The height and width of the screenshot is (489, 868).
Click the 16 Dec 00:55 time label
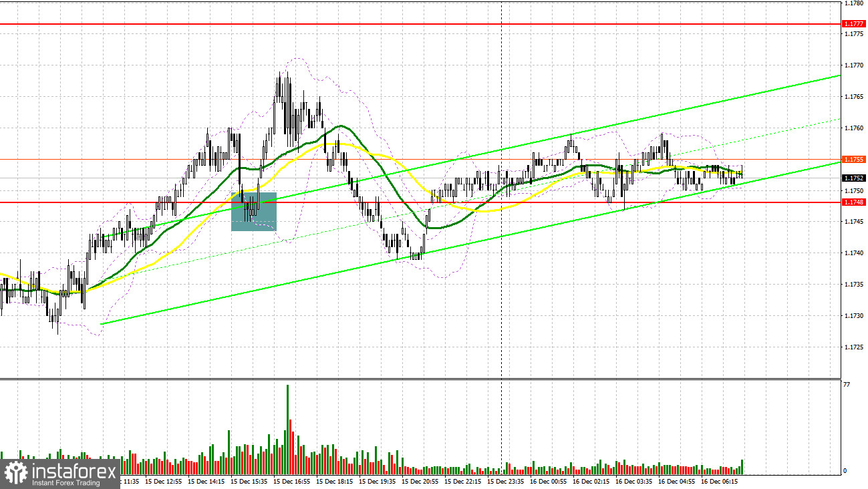pyautogui.click(x=547, y=481)
